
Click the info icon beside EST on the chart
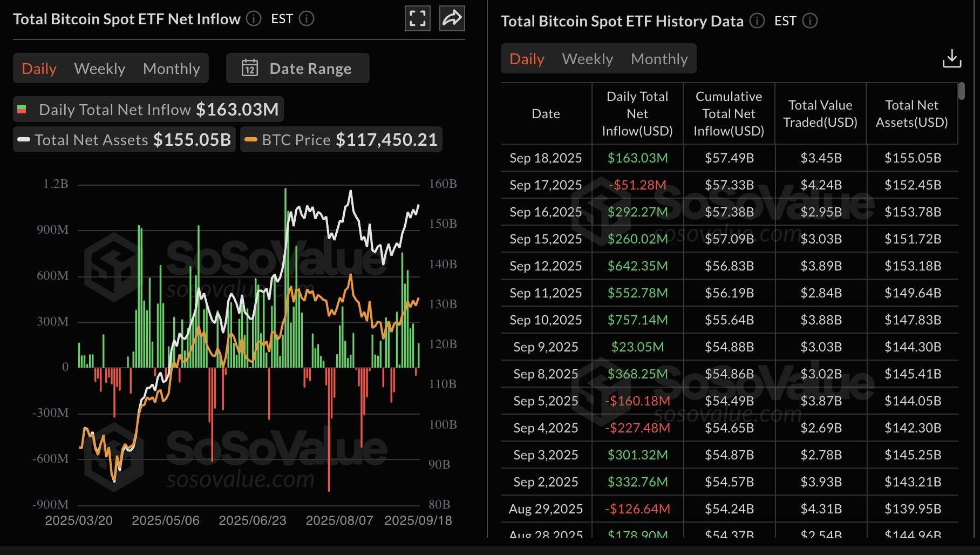coord(307,19)
